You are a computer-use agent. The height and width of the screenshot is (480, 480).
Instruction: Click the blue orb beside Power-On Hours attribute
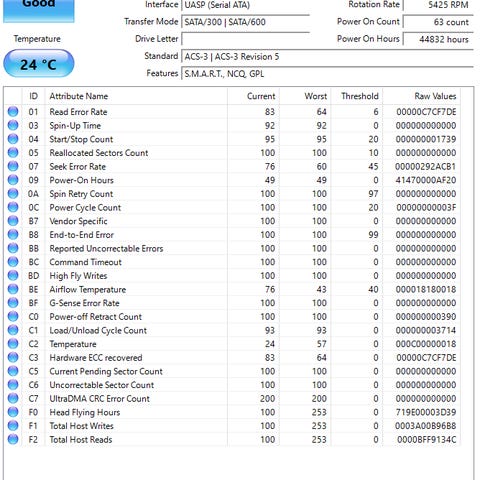coord(13,180)
